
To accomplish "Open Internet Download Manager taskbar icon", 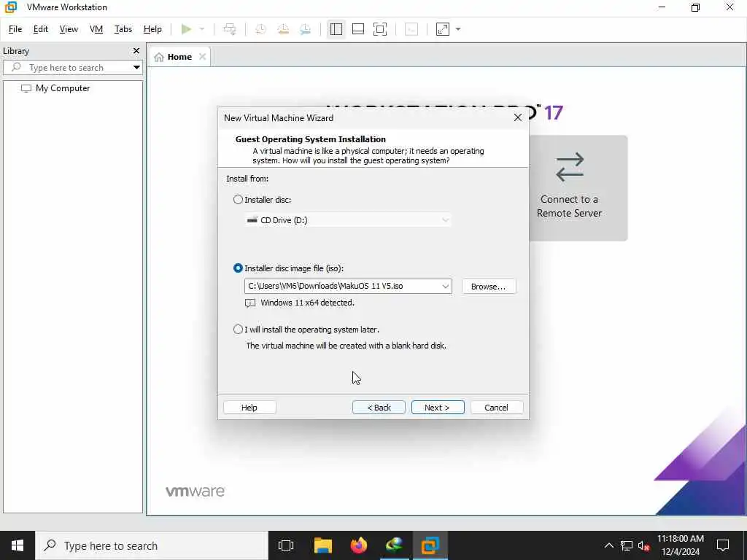I will click(x=395, y=545).
